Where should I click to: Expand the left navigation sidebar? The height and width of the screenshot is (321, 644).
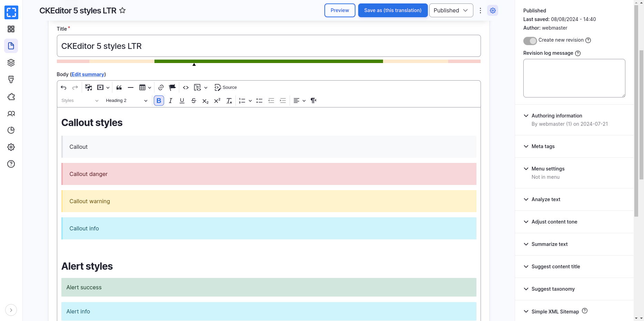(x=11, y=310)
